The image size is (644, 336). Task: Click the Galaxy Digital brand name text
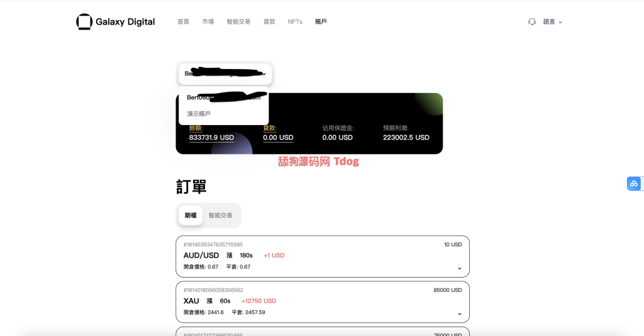tap(125, 22)
